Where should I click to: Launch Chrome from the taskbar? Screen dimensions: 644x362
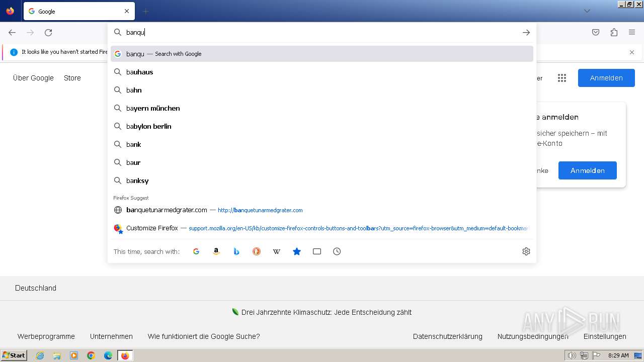tap(91, 355)
